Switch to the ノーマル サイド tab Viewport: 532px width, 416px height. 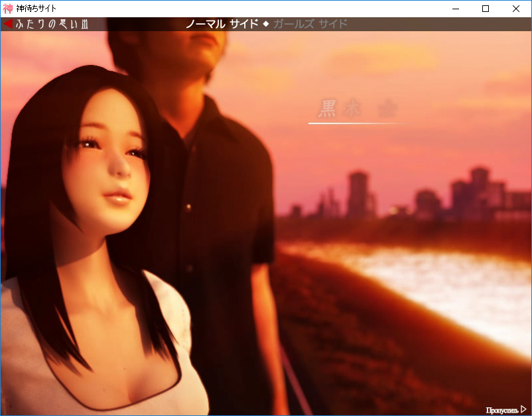pos(222,25)
